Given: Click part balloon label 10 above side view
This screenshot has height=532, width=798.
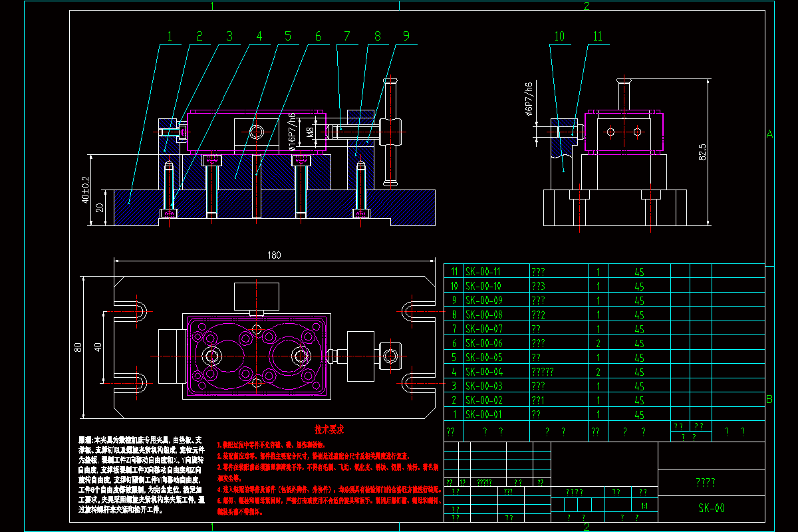Looking at the screenshot, I should (560, 37).
